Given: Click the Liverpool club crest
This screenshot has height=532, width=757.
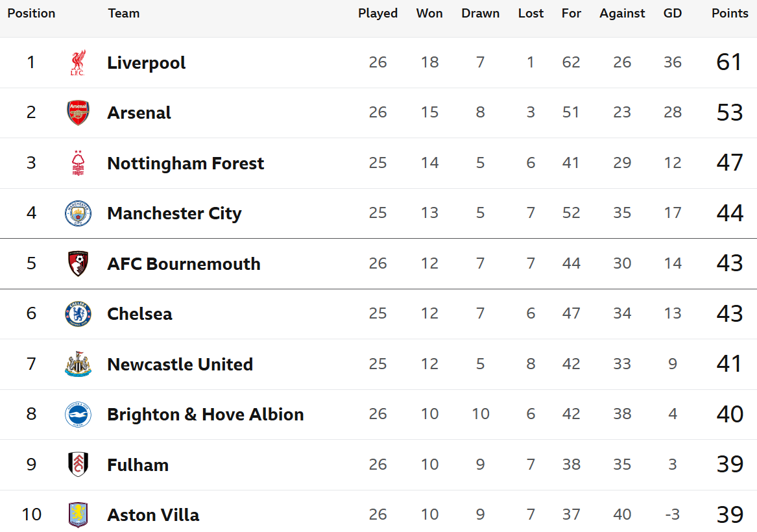Looking at the screenshot, I should 78,63.
